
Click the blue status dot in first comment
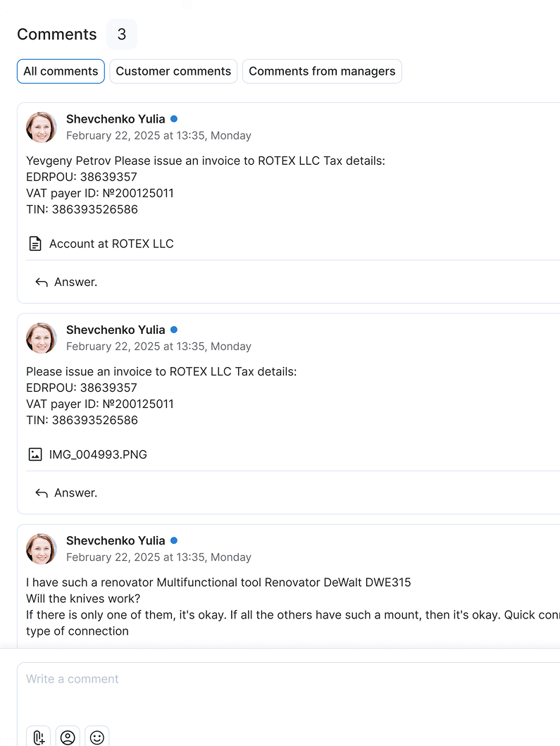(x=174, y=119)
